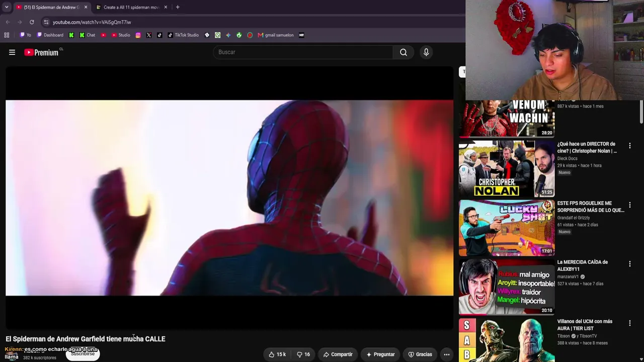Like the video with thumbs up
This screenshot has height=362, width=644.
(277, 354)
